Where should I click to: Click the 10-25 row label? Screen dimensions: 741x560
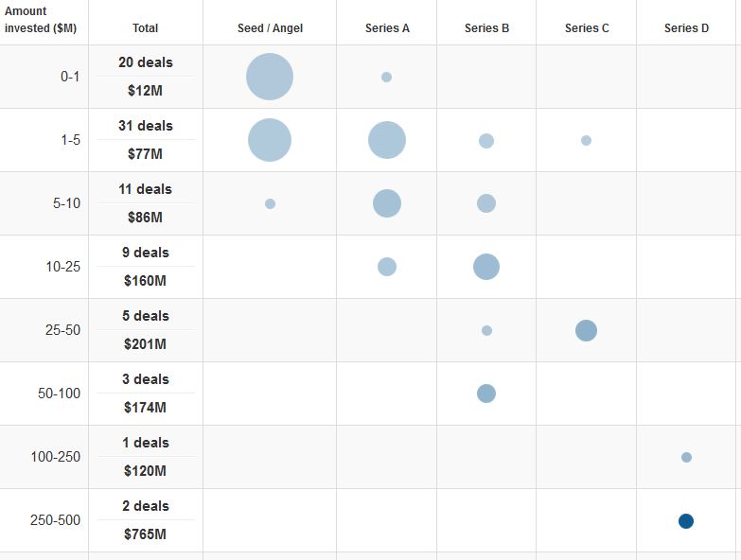pyautogui.click(x=62, y=267)
